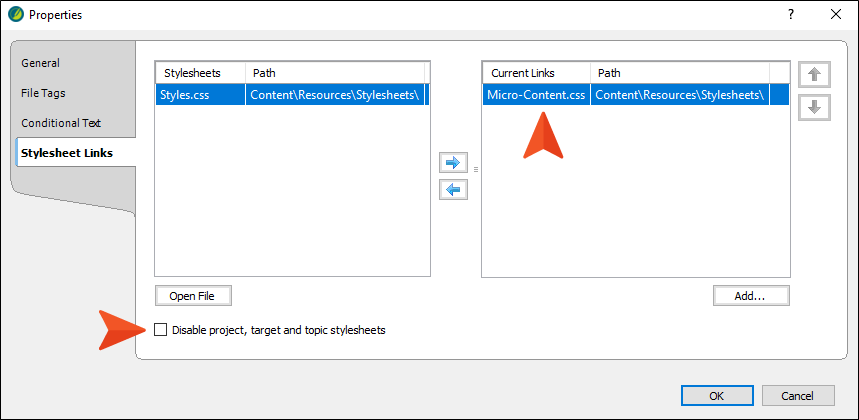Enable Disable project, target and topic stylesheets

(x=161, y=330)
